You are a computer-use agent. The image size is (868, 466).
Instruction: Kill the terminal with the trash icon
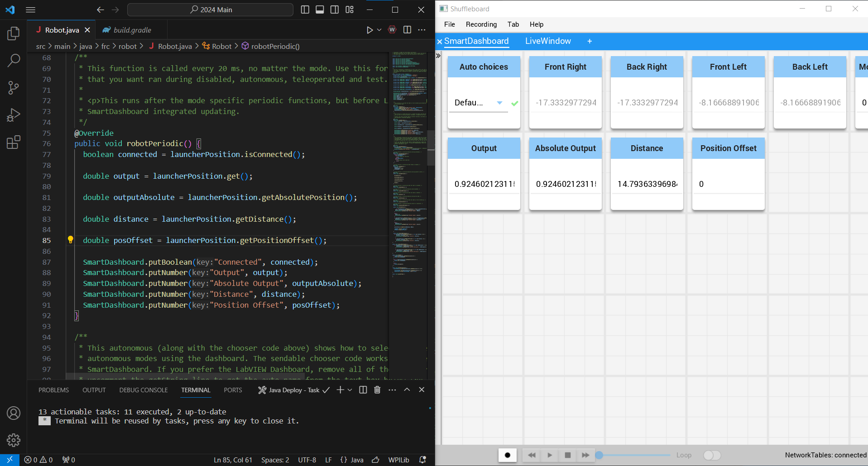click(x=377, y=390)
